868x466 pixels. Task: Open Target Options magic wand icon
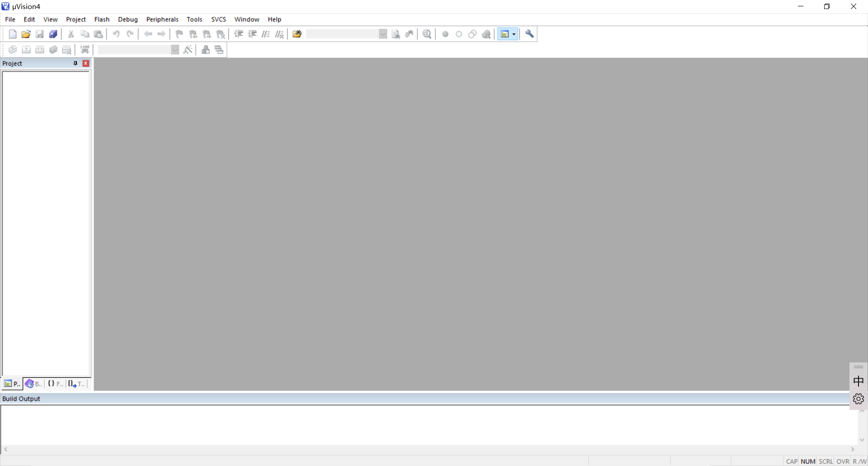[x=188, y=50]
